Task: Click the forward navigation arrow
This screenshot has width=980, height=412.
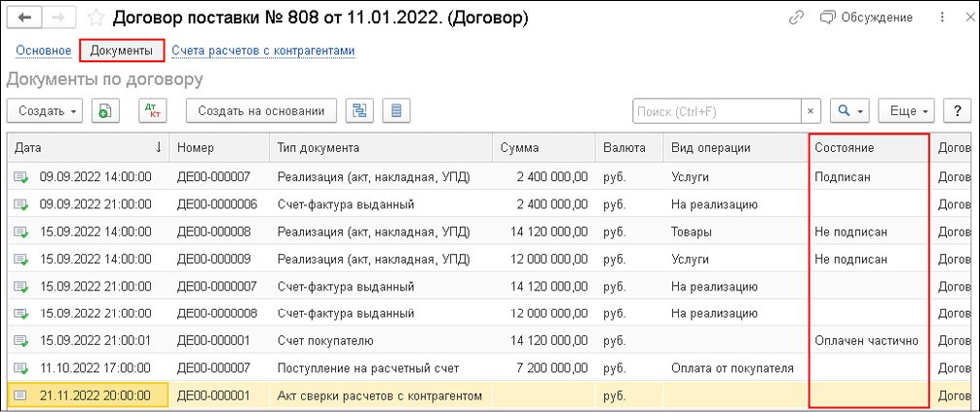Action: [58, 18]
